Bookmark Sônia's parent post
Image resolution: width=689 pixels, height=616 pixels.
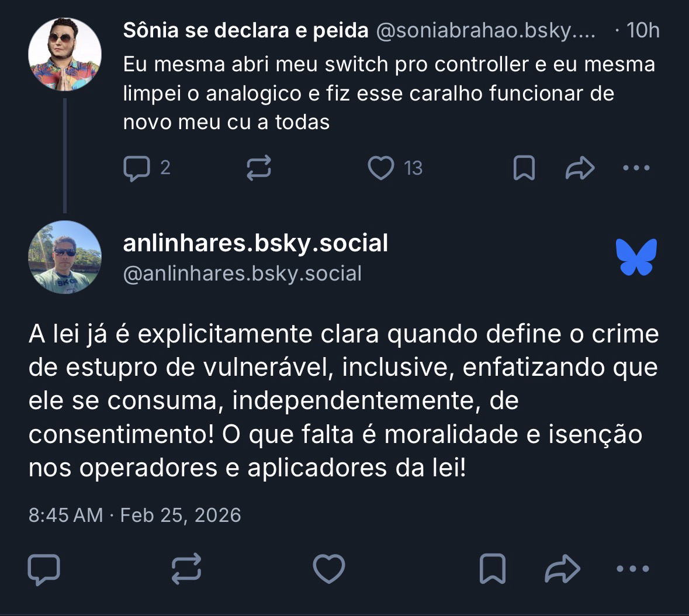[x=524, y=168]
